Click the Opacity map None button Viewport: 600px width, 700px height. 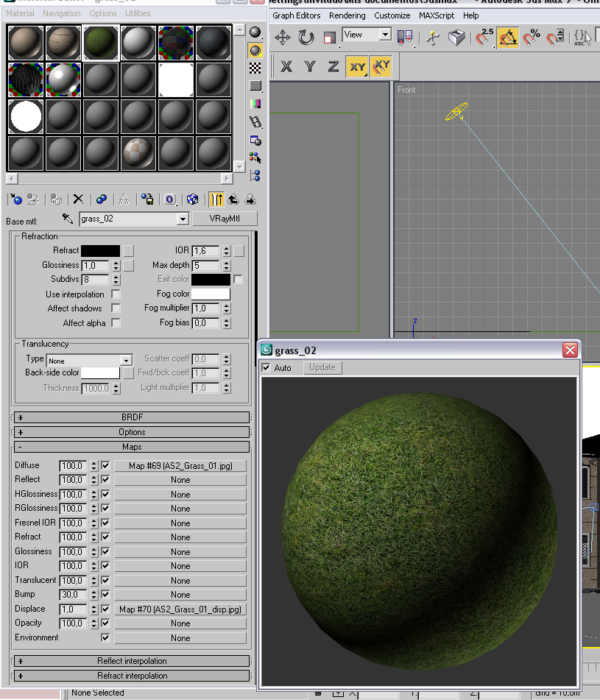(x=180, y=623)
